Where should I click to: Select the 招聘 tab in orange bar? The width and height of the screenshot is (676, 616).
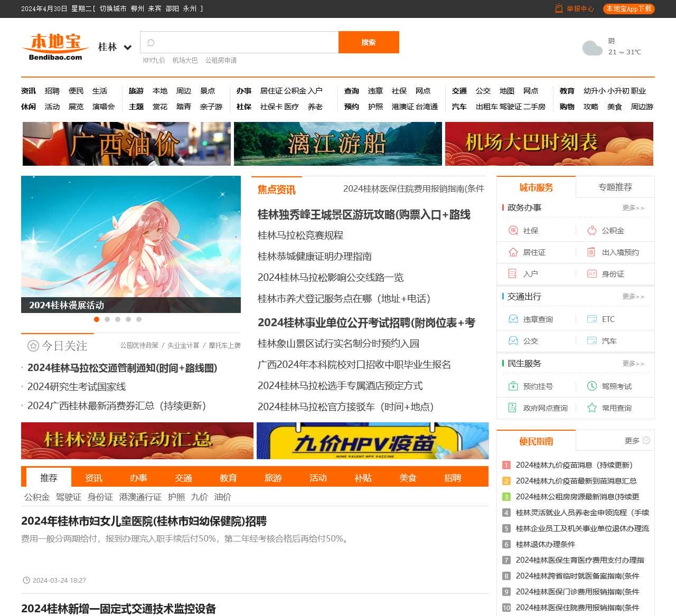453,478
